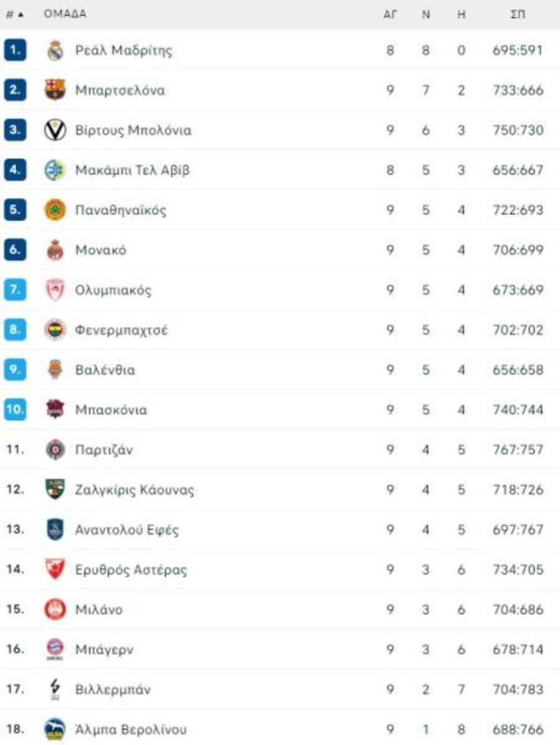Sort by rank using the # arrow
Image resolution: width=560 pixels, height=745 pixels.
point(15,14)
